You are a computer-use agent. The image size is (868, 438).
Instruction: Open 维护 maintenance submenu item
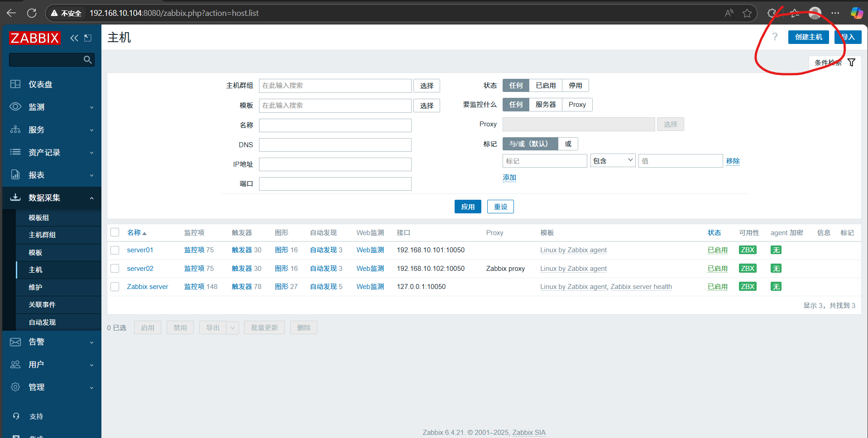point(58,287)
